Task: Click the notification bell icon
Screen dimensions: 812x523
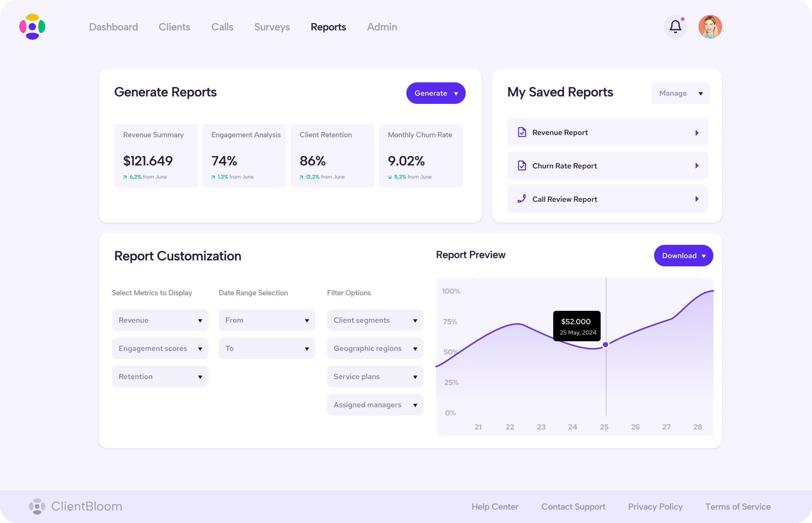Action: tap(675, 27)
